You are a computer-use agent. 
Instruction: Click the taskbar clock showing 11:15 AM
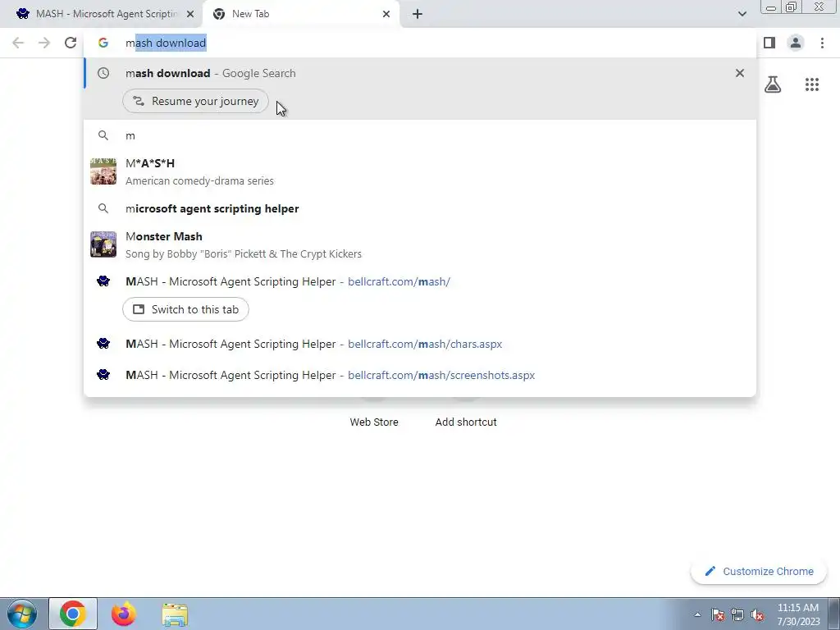coord(798,614)
